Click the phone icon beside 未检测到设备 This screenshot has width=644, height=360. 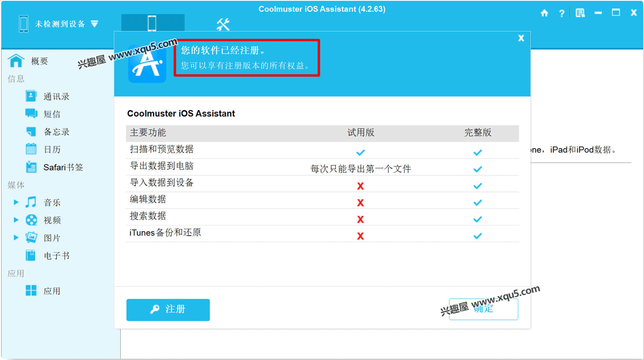tap(24, 24)
